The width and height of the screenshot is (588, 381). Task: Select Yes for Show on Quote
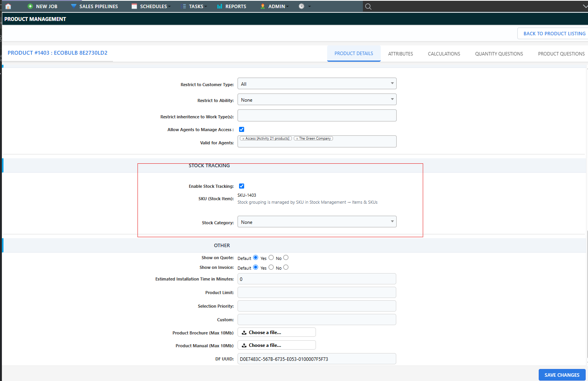271,258
